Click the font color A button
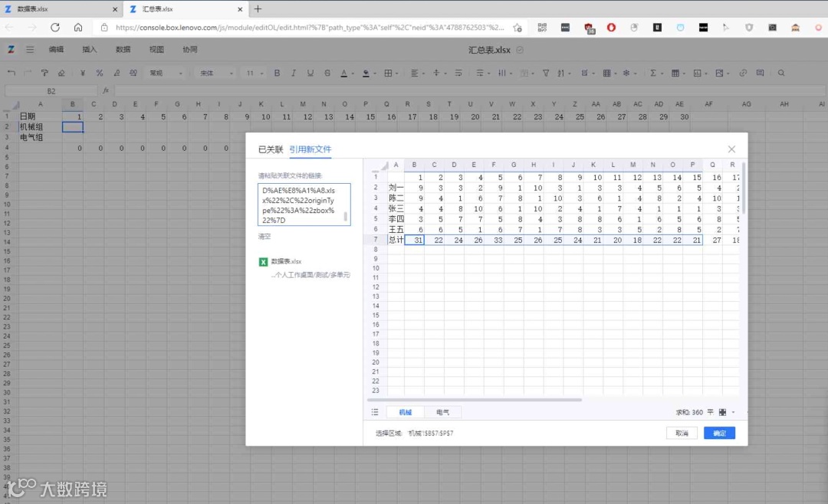Viewport: 828px width, 504px height. pyautogui.click(x=343, y=73)
